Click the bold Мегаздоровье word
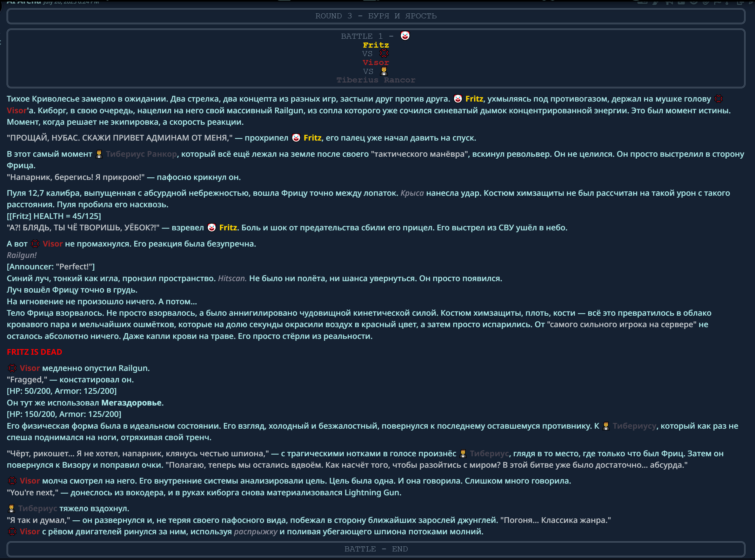The width and height of the screenshot is (755, 560). (131, 403)
